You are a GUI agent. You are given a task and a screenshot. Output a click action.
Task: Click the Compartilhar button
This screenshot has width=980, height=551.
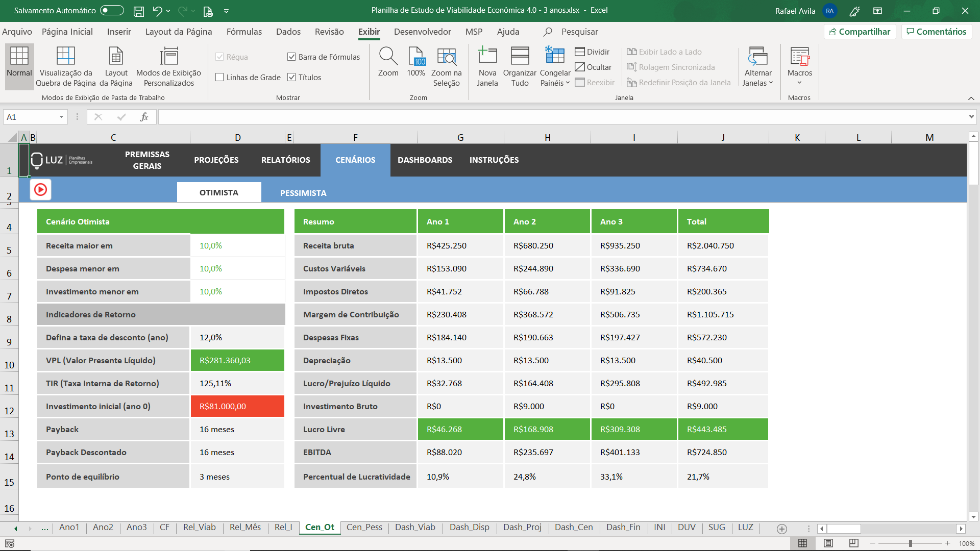[x=860, y=32]
